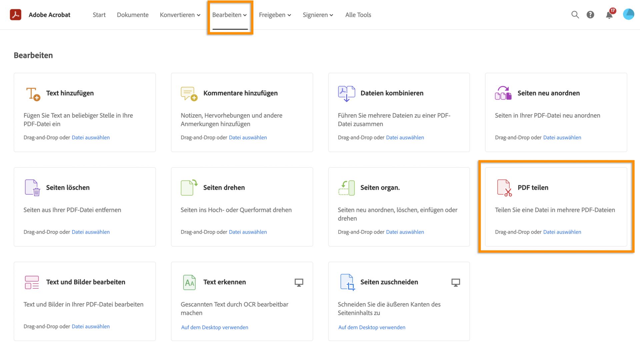This screenshot has height=364, width=640.
Task: Open Alle Tools in navigation
Action: coord(358,15)
